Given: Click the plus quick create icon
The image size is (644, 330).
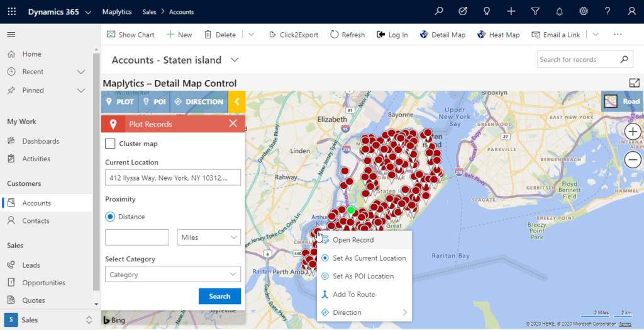Looking at the screenshot, I should coord(511,11).
